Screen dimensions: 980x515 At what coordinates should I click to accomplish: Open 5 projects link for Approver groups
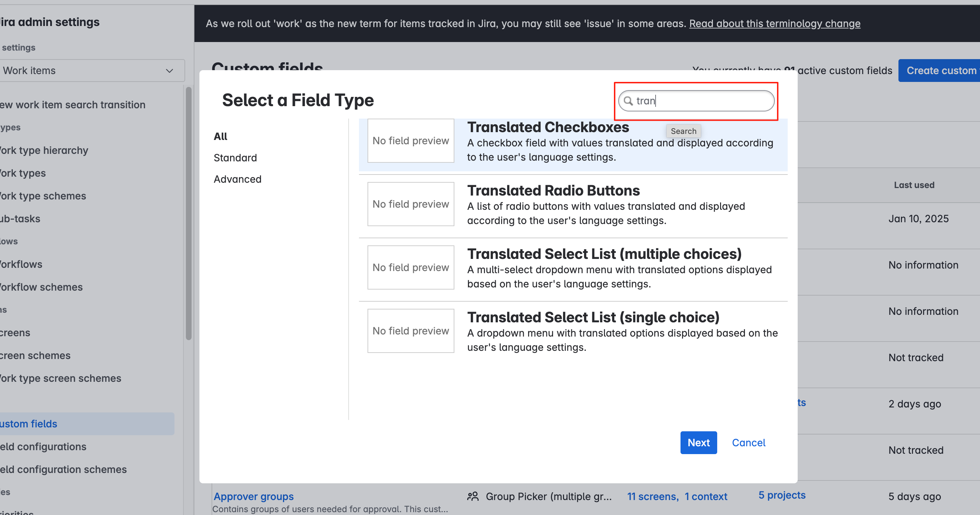pos(782,495)
